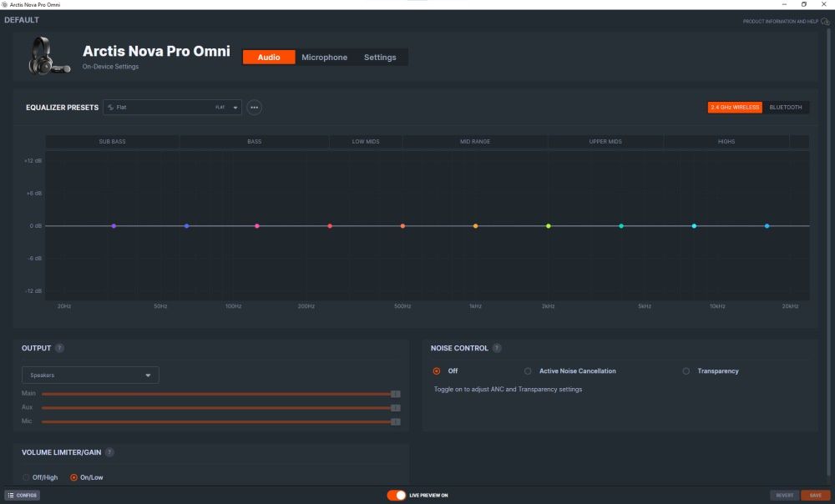Open the Equalizer Presets dropdown

pos(173,108)
